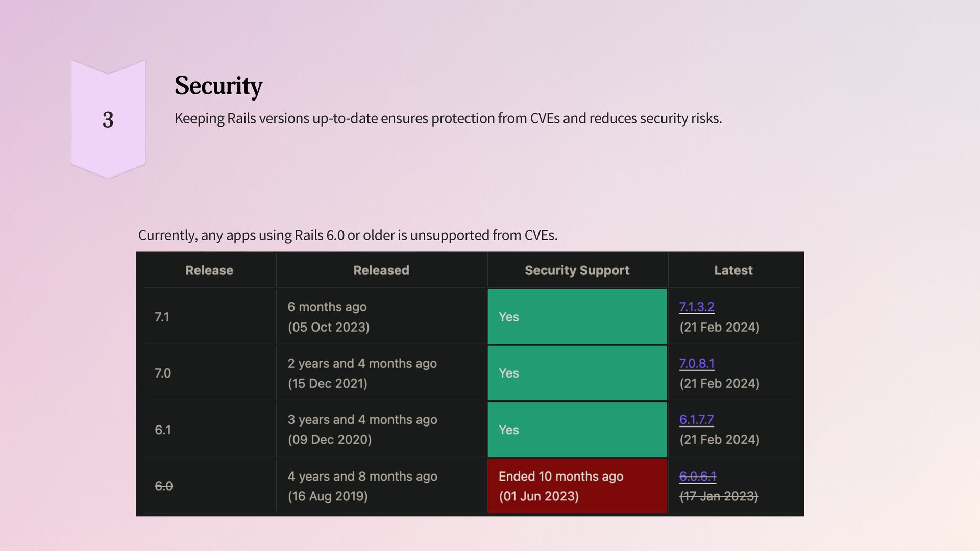
Task: Click the green Yes cell for 6.1
Action: pyautogui.click(x=577, y=430)
